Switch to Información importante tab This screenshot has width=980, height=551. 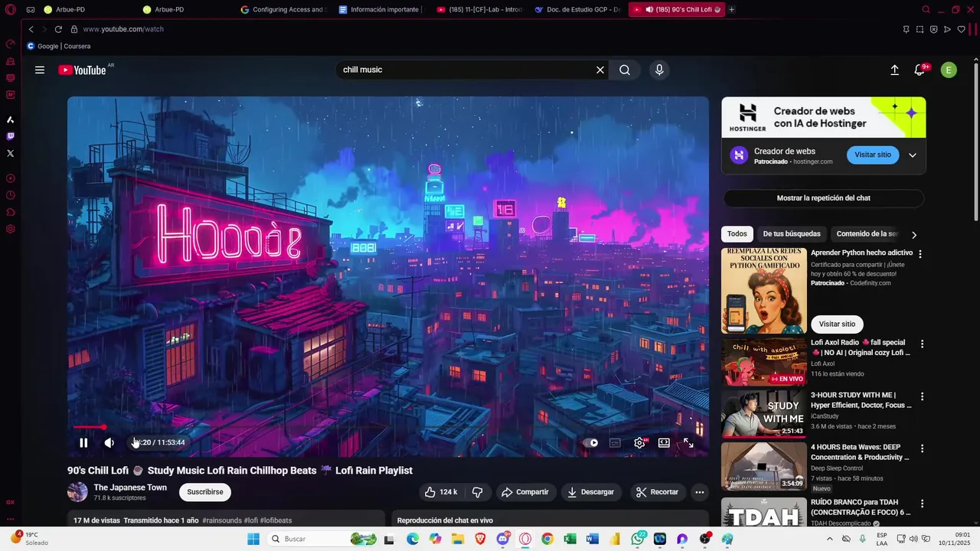click(x=381, y=9)
